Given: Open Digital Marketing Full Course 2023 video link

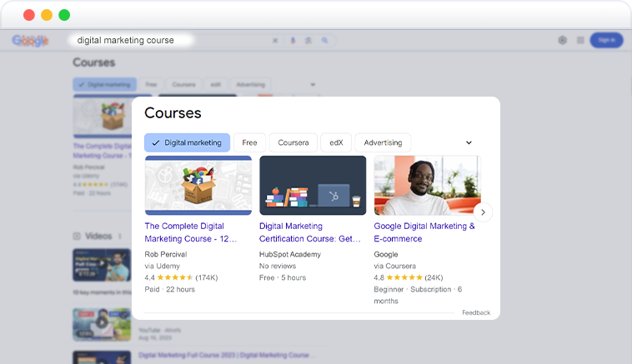Looking at the screenshot, I should (227, 355).
